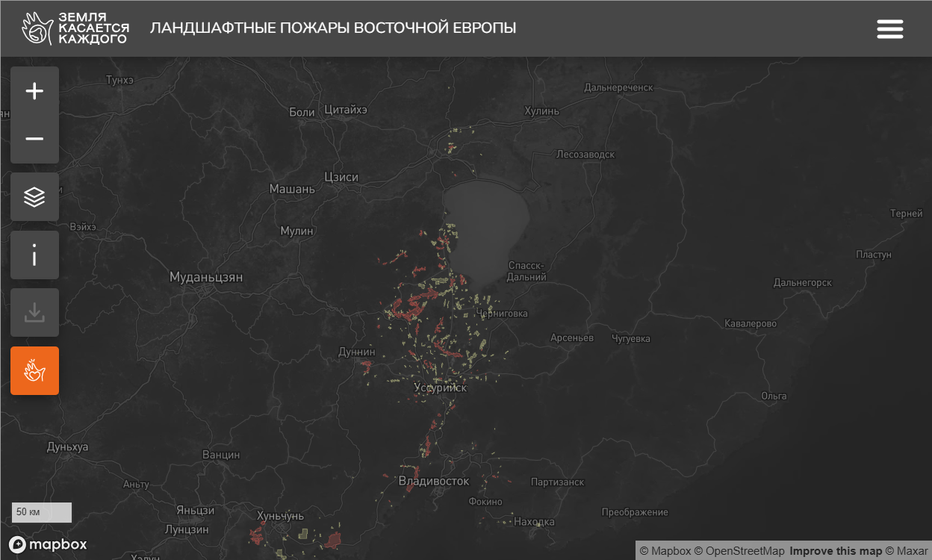Click the Хуньчунь city label
Screen dimensions: 932x560
(x=281, y=516)
